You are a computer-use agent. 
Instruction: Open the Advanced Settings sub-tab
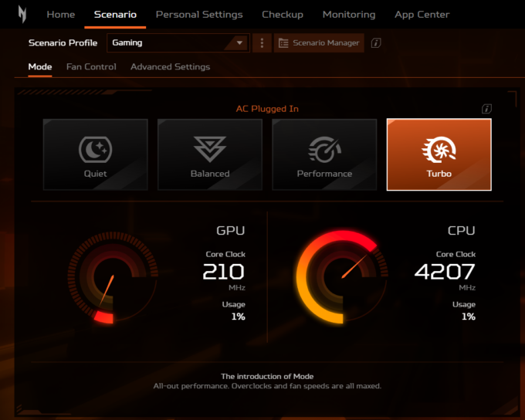pyautogui.click(x=170, y=67)
